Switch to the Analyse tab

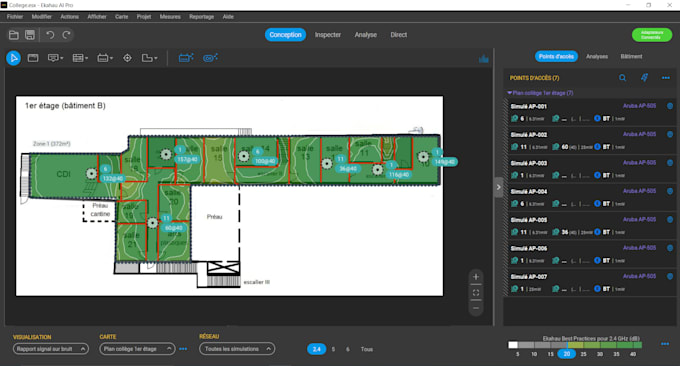[x=366, y=35]
